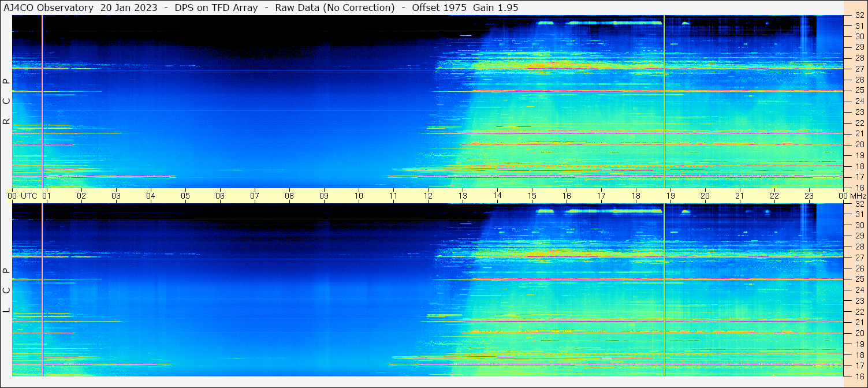Click the 12 hour mark on UTC axis
Screen dimensions: 868x388
coord(428,196)
